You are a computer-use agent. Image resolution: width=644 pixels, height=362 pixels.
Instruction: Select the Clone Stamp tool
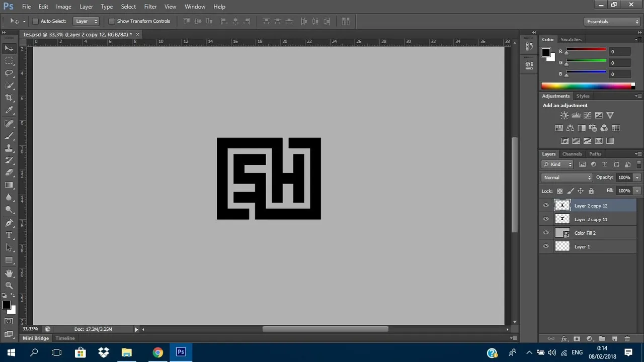(9, 148)
